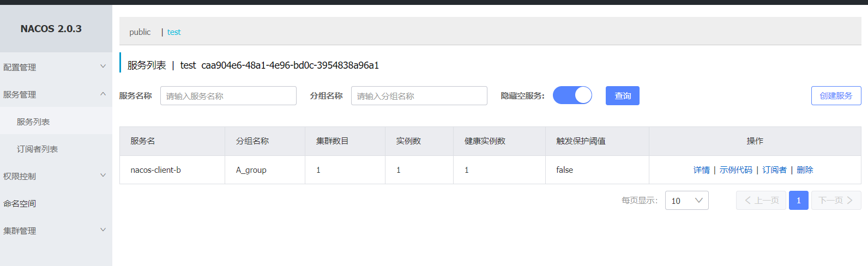The width and height of the screenshot is (868, 266).
Task: Open 示例代码 for nacos-client-b
Action: [736, 170]
